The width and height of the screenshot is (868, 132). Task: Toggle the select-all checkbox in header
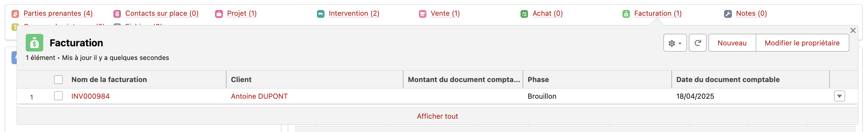click(x=58, y=80)
